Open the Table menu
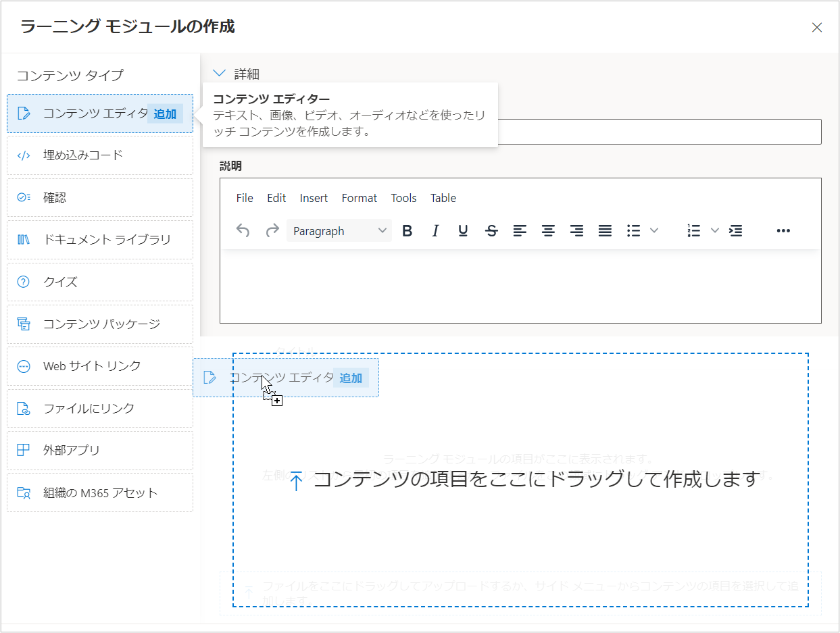The width and height of the screenshot is (840, 633). pos(443,198)
